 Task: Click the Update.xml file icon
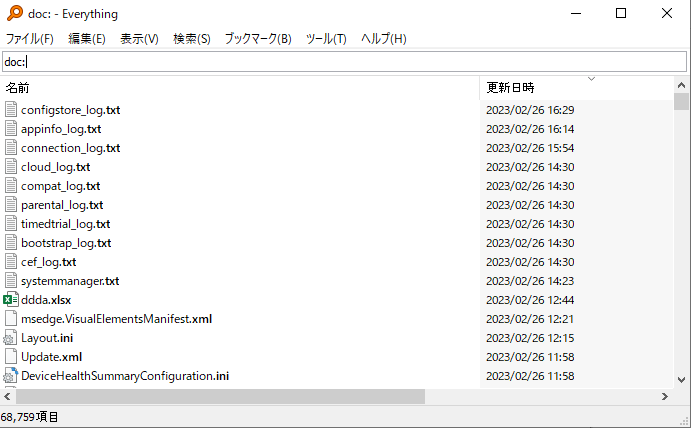pyautogui.click(x=11, y=357)
